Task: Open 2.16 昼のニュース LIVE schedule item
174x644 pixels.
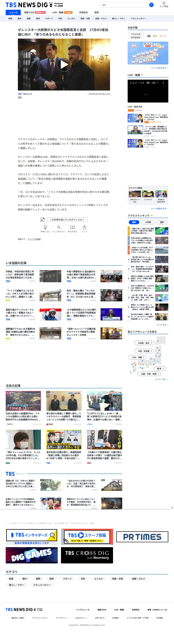Action: [148, 118]
